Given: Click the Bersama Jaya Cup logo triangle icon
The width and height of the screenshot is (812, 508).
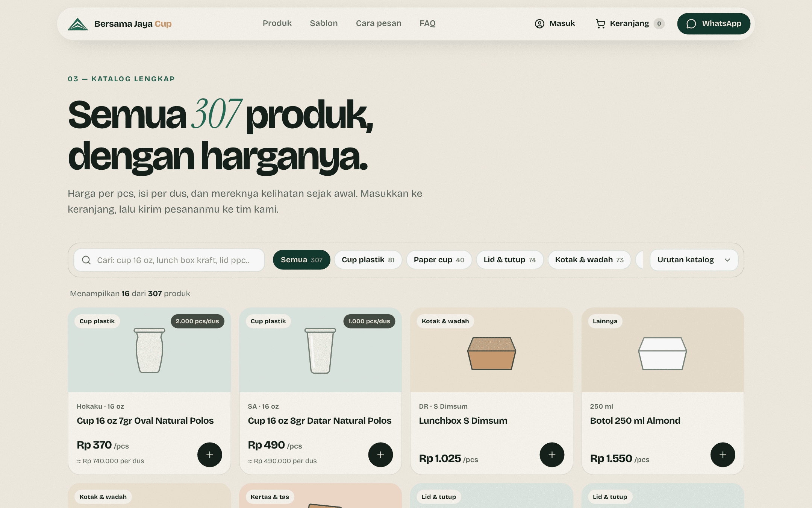Looking at the screenshot, I should (x=77, y=24).
